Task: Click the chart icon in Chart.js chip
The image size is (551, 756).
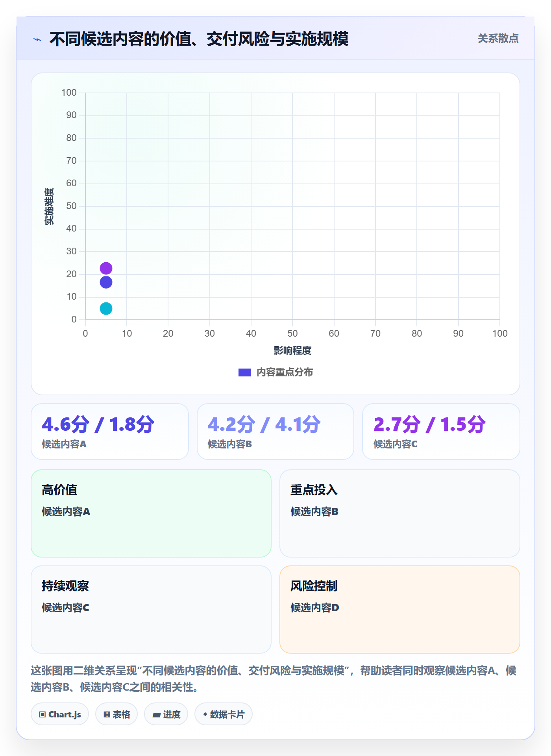Action: click(x=43, y=715)
